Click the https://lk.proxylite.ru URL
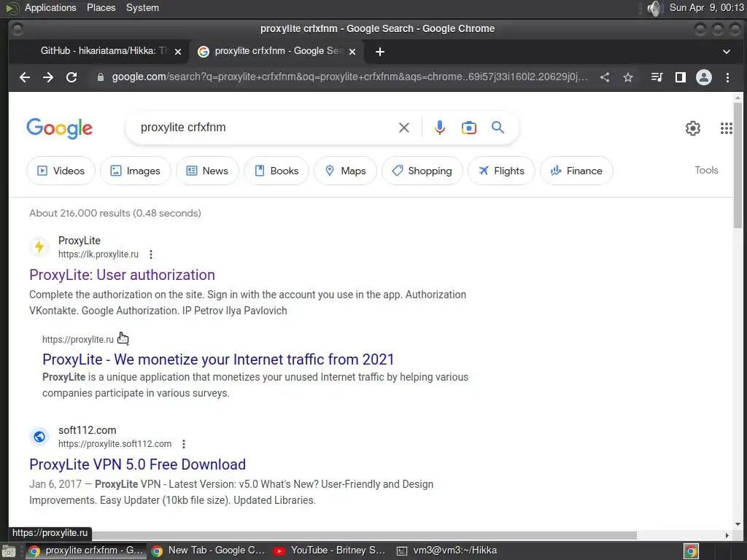The height and width of the screenshot is (560, 747). click(98, 254)
